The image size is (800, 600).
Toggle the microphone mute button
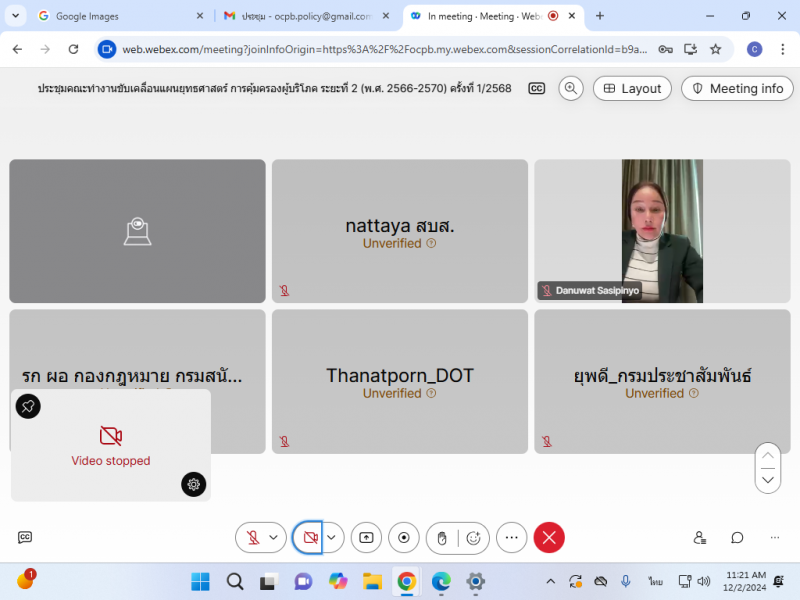point(253,538)
